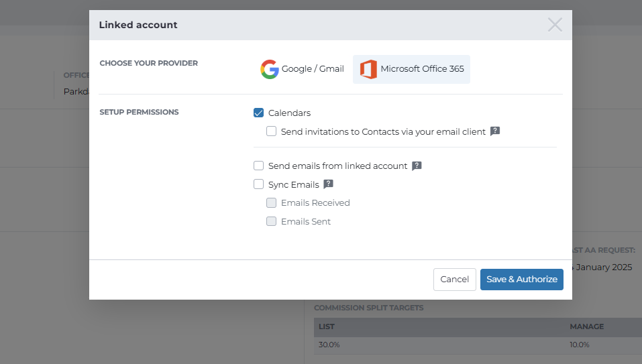Show help for Send emails from linked account
642x364 pixels.
(417, 166)
